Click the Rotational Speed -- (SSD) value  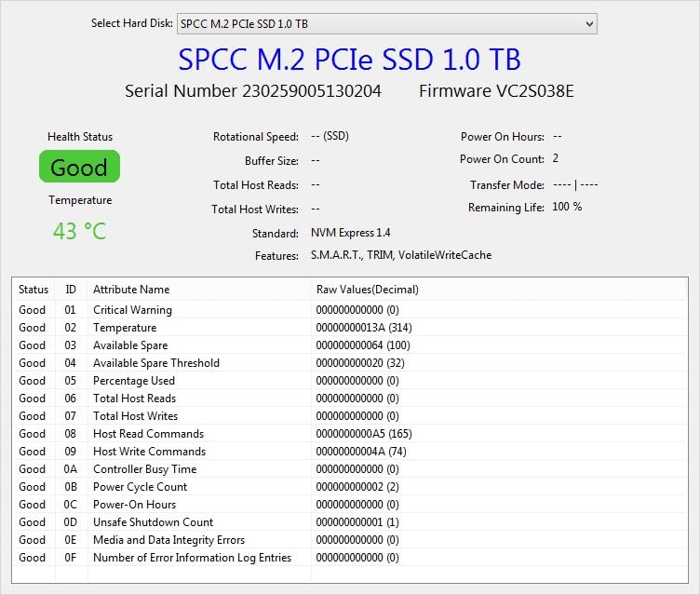pyautogui.click(x=330, y=136)
